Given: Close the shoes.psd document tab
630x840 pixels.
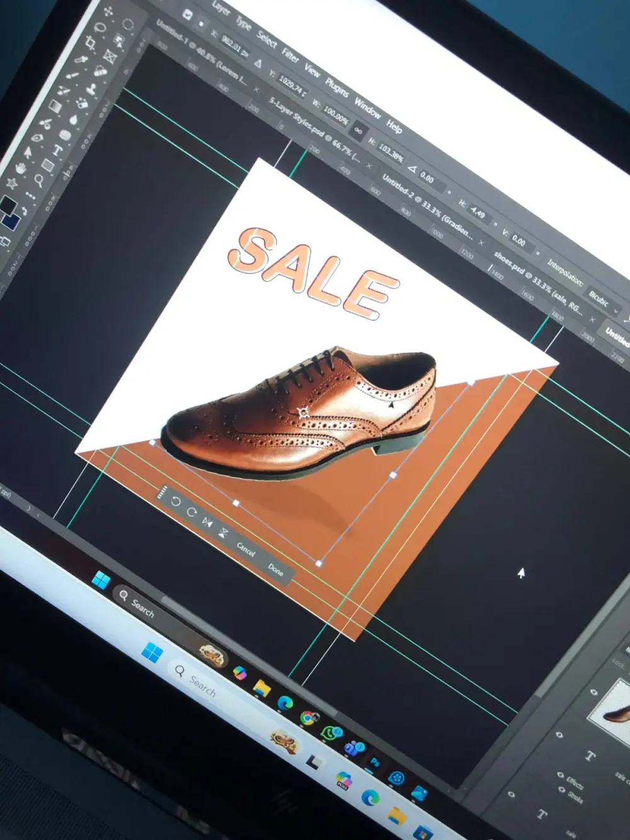Looking at the screenshot, I should [x=592, y=319].
